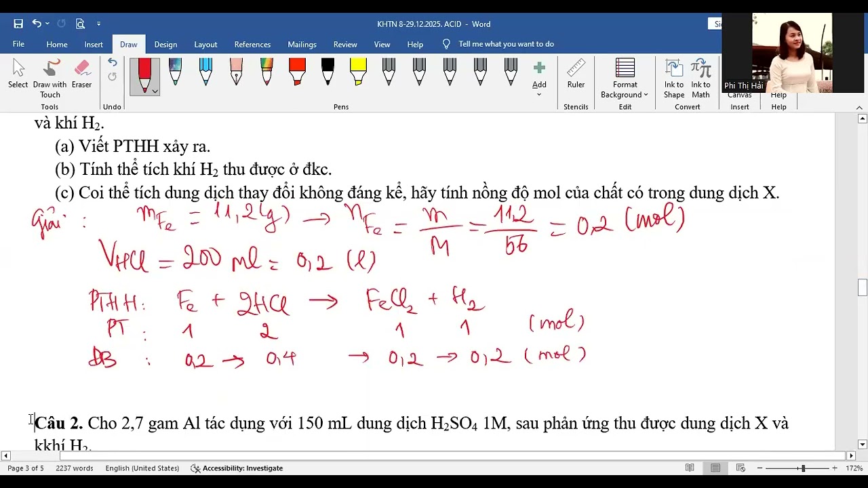Switch to Print Layout view
868x488 pixels.
pos(715,468)
